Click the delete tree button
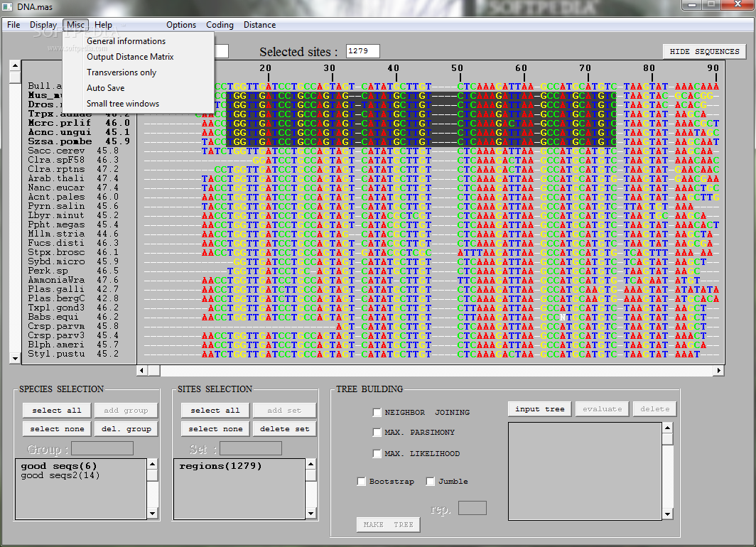Screen dimensions: 756x547 [x=655, y=408]
